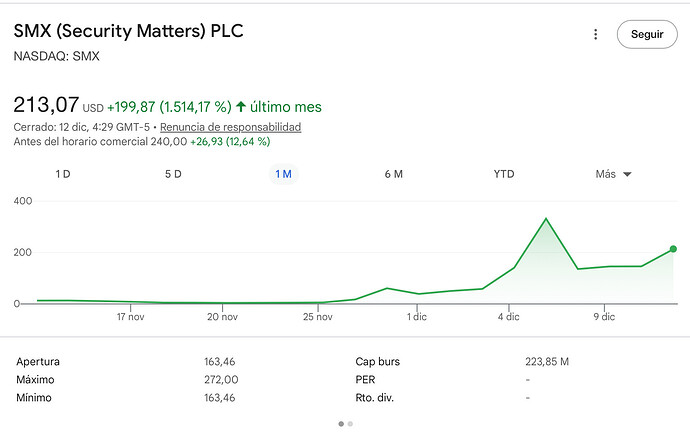Viewport: 690px width, 437px height.
Task: Click the chart's highest peak after 4 dic
Action: tap(546, 218)
